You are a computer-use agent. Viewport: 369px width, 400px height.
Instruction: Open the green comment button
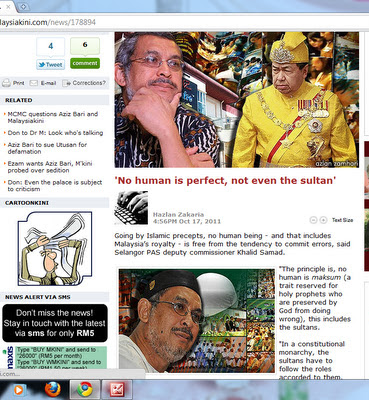(85, 63)
